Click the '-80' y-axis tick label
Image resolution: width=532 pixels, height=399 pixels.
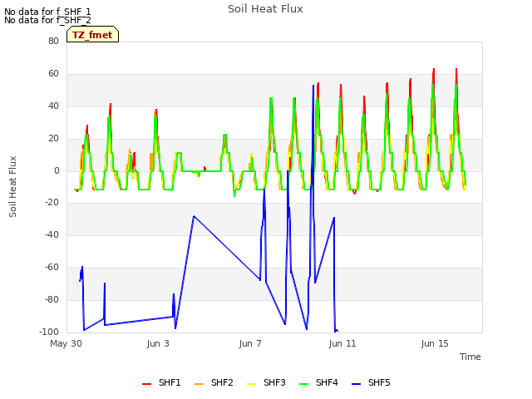coord(52,299)
